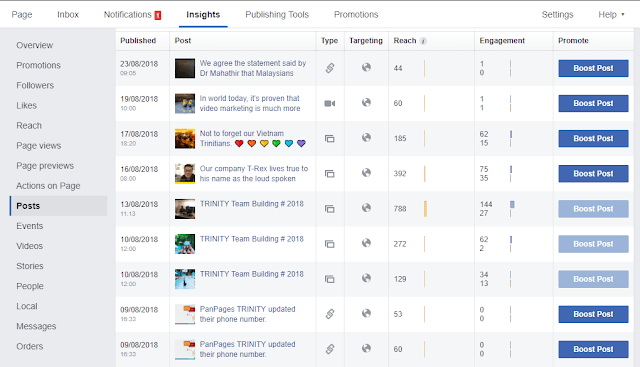Click the album type icon for T-Rex post
This screenshot has width=640, height=367.
(330, 173)
